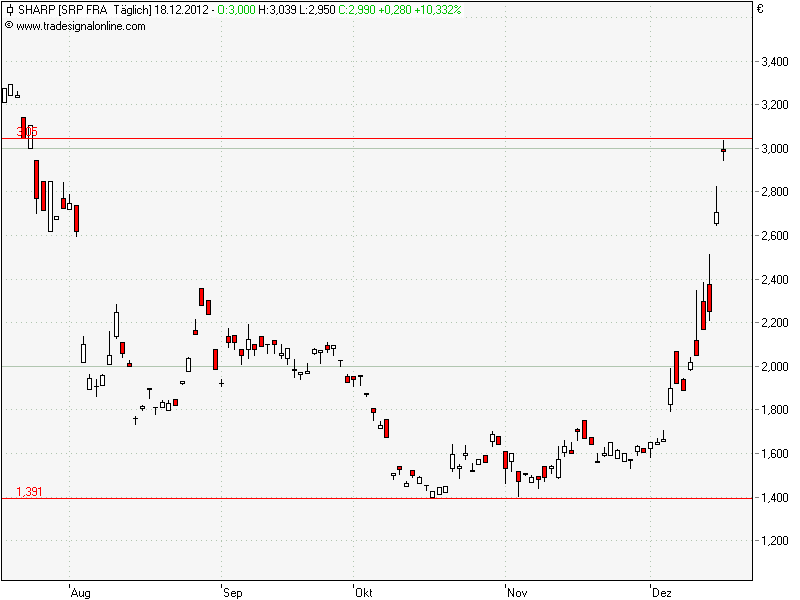Click the Aug month label

(x=81, y=593)
